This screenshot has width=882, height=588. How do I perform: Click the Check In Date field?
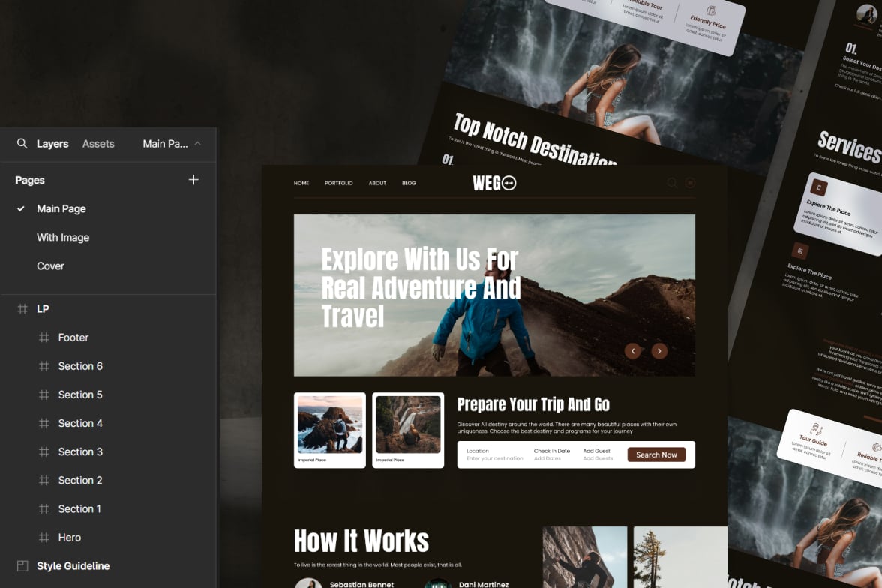pyautogui.click(x=552, y=454)
